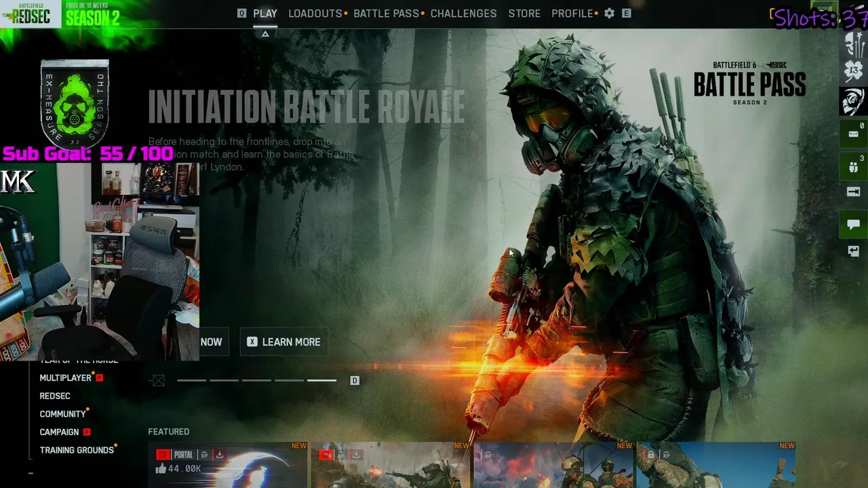Switch to the PROFILE tab
This screenshot has height=488, width=868.
pyautogui.click(x=572, y=14)
